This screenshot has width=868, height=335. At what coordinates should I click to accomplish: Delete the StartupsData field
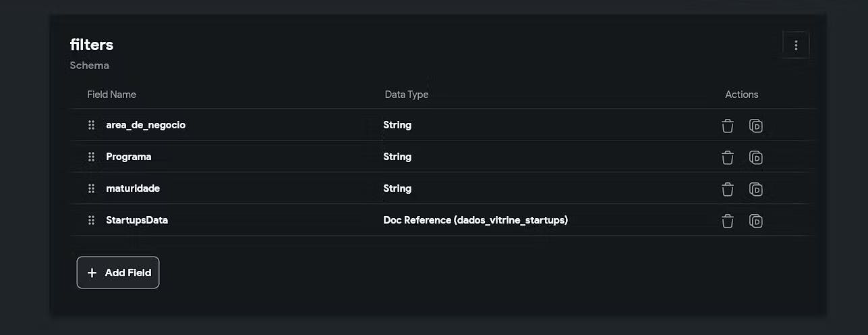click(x=727, y=221)
